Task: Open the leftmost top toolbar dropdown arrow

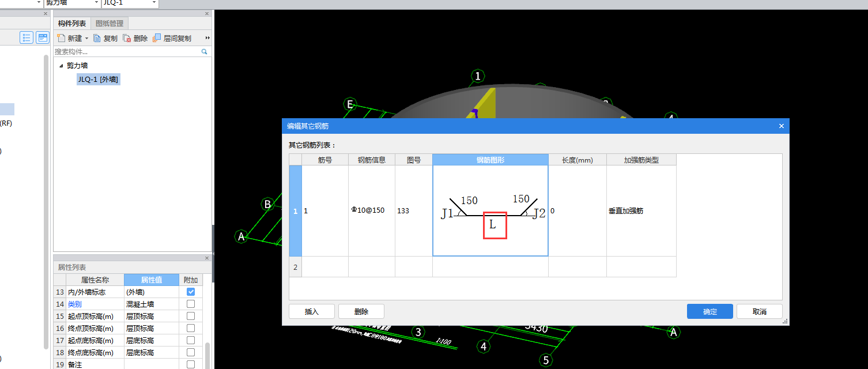Action: [x=39, y=3]
